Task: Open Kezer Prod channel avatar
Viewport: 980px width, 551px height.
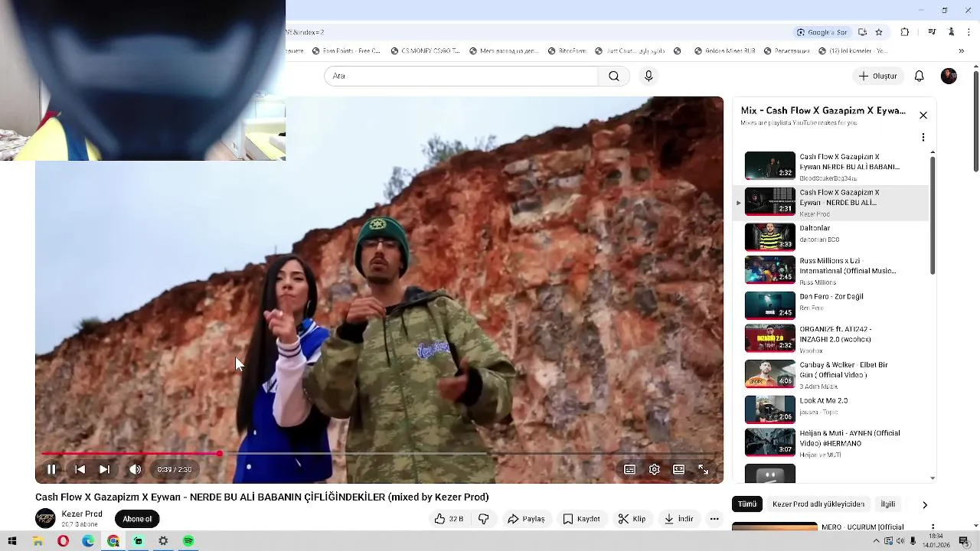Action: point(46,518)
